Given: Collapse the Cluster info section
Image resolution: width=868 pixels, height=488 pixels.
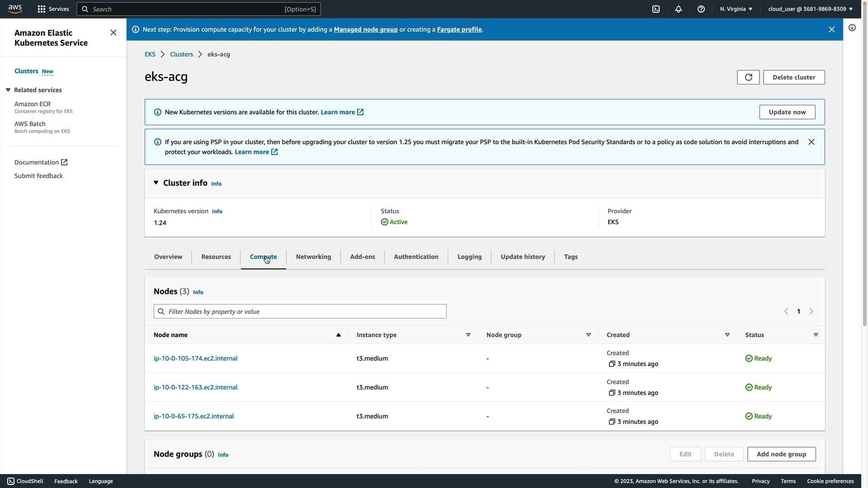Looking at the screenshot, I should (156, 183).
